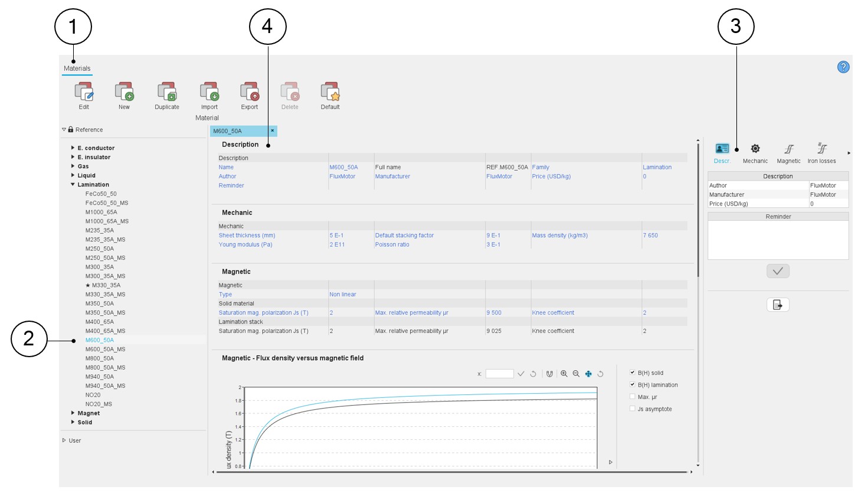Viewport: 868px width, 493px height.
Task: Expand the Magnet category
Action: pos(73,413)
